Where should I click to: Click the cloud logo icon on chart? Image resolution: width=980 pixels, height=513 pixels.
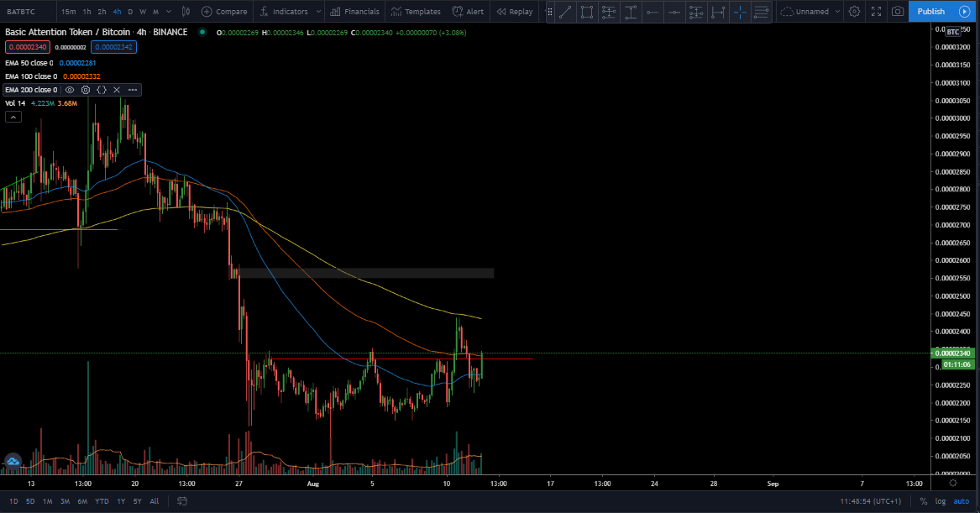pyautogui.click(x=13, y=462)
